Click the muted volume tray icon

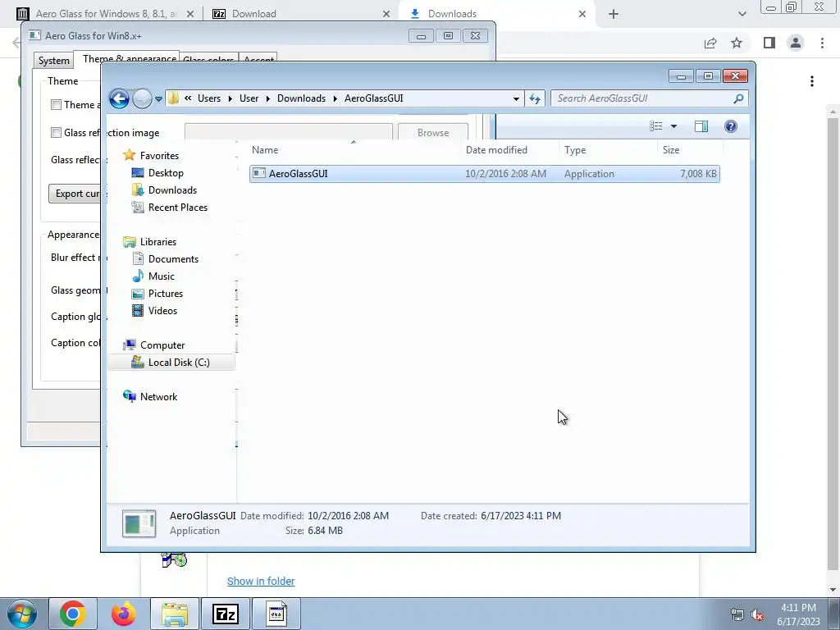[x=757, y=615]
